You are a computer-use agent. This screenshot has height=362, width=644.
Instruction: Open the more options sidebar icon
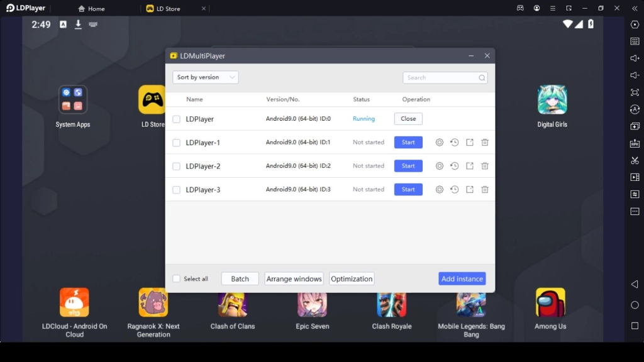pyautogui.click(x=635, y=211)
